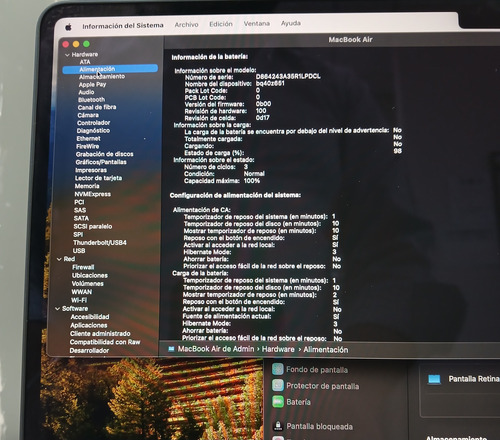
Task: Click the Condición value Normal
Action: point(254,174)
